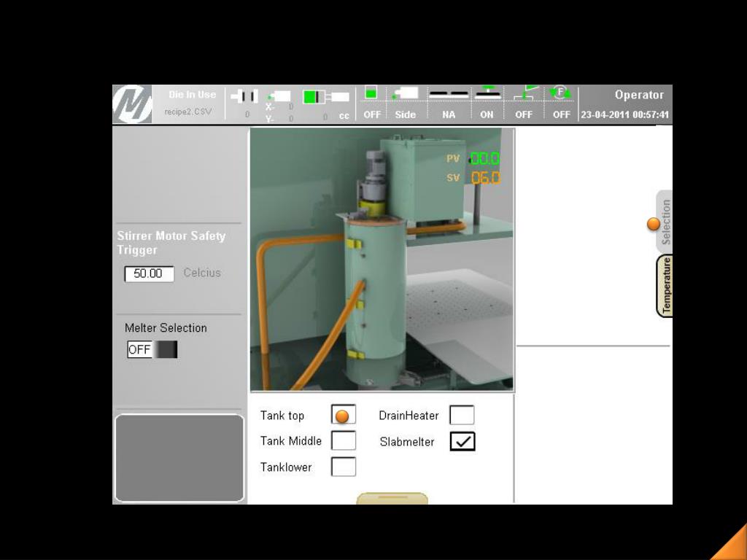The width and height of the screenshot is (747, 560).
Task: Click the die position icon left of X-
Action: (x=244, y=96)
